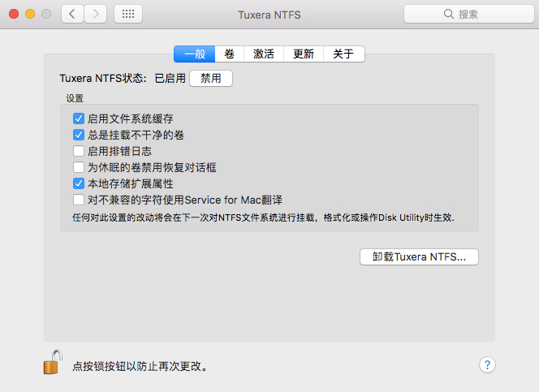Go forward with the right arrow

coord(96,14)
